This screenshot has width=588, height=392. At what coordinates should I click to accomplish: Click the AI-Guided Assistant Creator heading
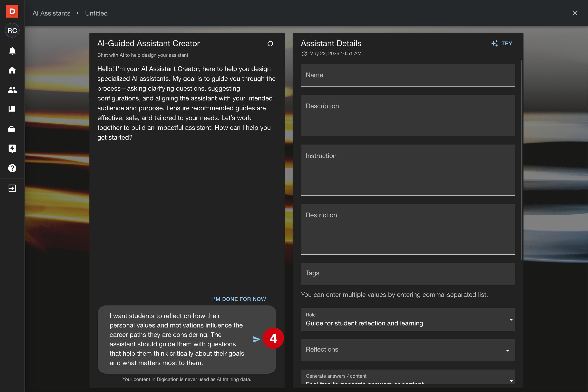coord(148,43)
